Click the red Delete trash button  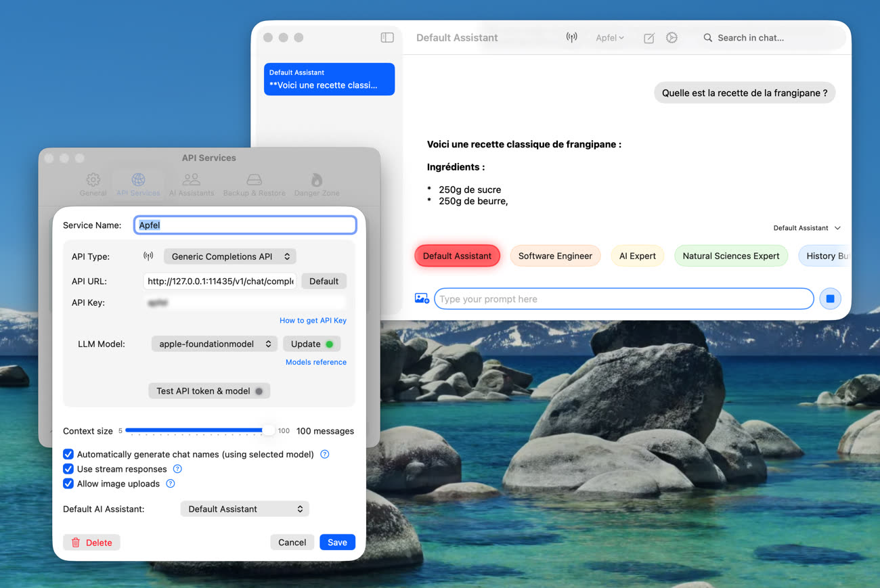click(91, 542)
